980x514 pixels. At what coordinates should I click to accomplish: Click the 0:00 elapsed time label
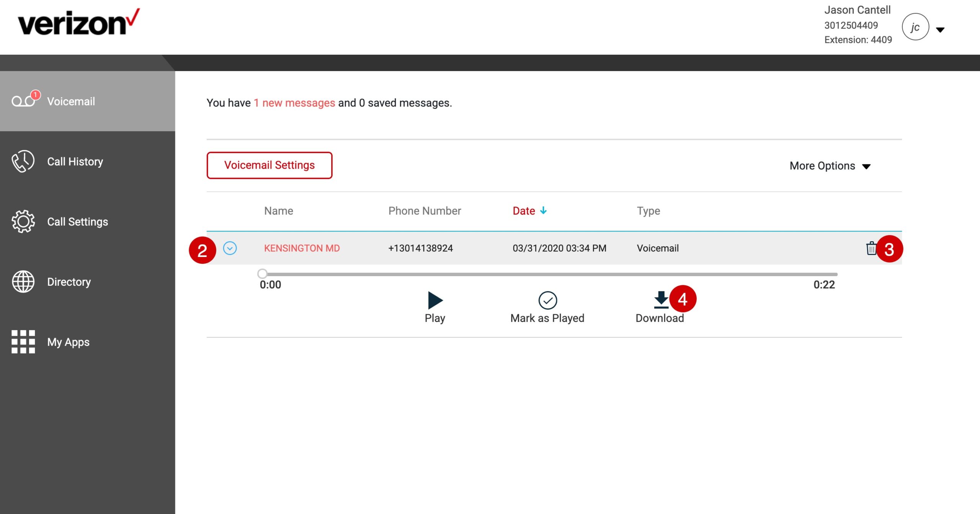point(270,285)
